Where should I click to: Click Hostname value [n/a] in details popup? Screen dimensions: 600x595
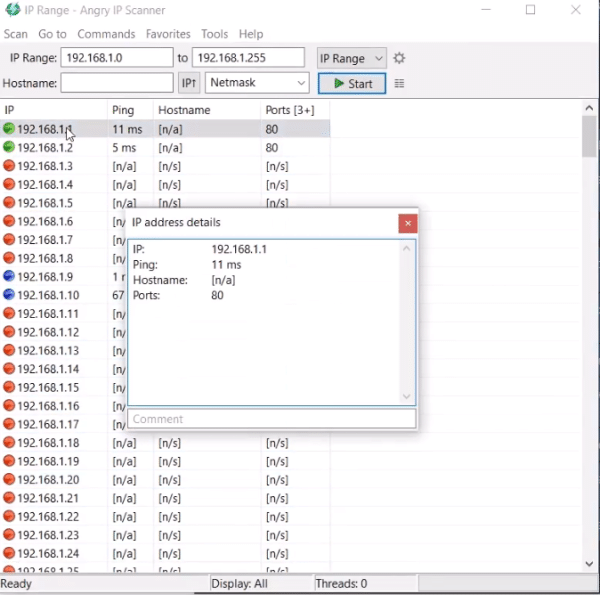pyautogui.click(x=223, y=280)
